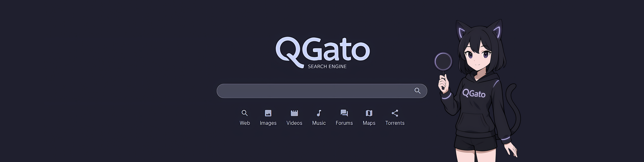This screenshot has width=644, height=162.
Task: Click the magnifying glass held by mascot
Action: tap(443, 62)
